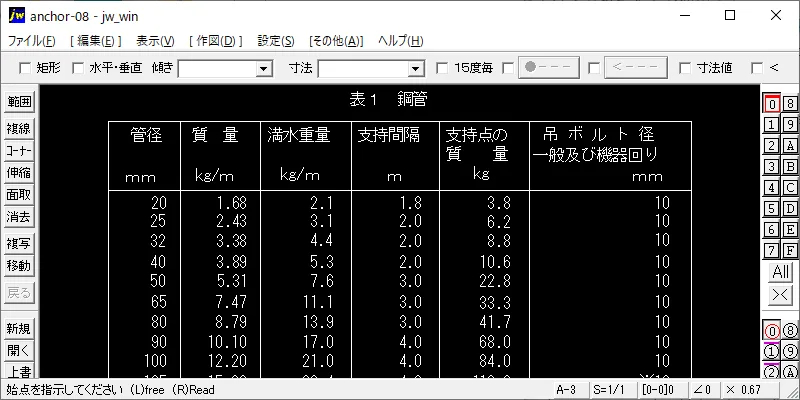Select the 範囲 range selection tool
800x400 pixels.
coord(19,102)
